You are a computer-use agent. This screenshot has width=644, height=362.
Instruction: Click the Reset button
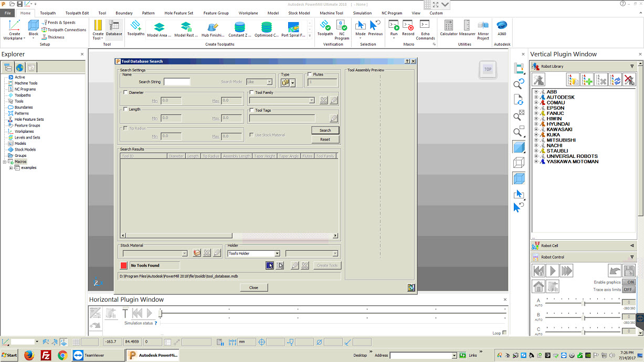click(x=325, y=140)
